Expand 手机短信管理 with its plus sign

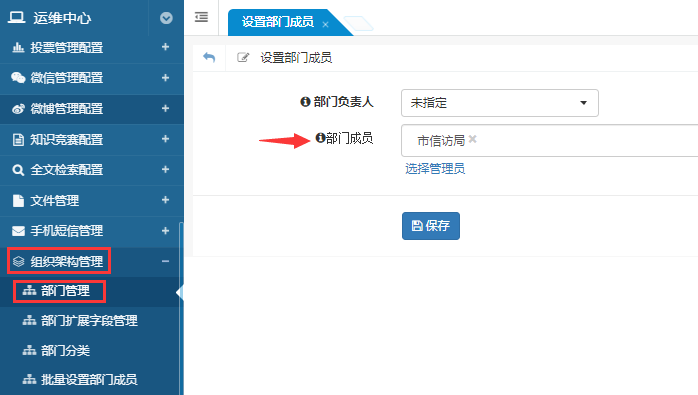point(165,231)
